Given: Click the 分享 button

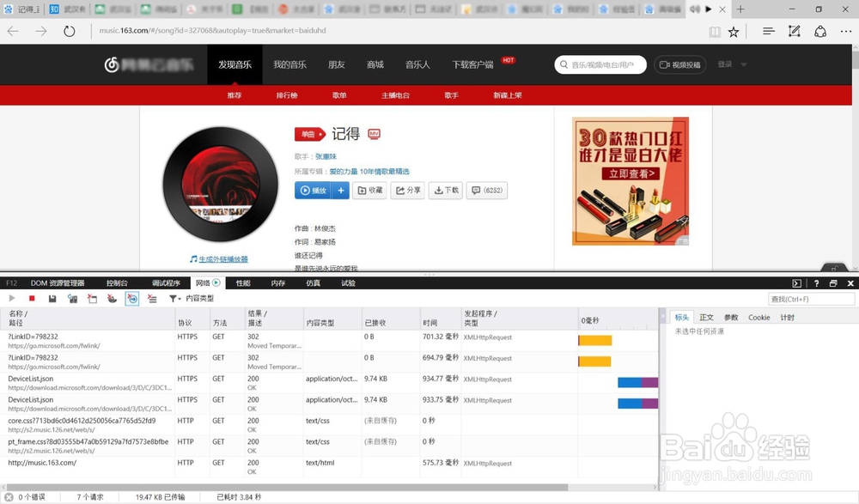Looking at the screenshot, I should click(407, 190).
